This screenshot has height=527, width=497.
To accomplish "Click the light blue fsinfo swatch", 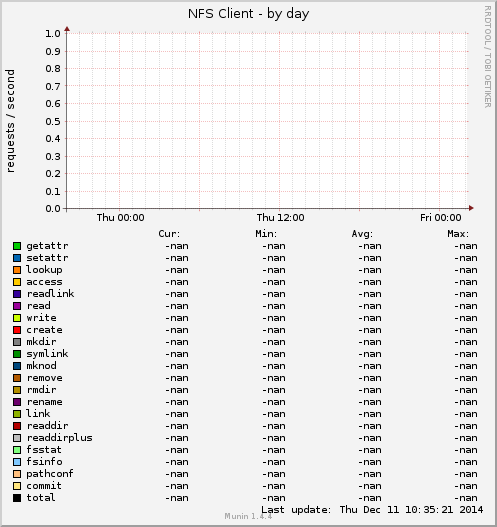I will tap(17, 462).
